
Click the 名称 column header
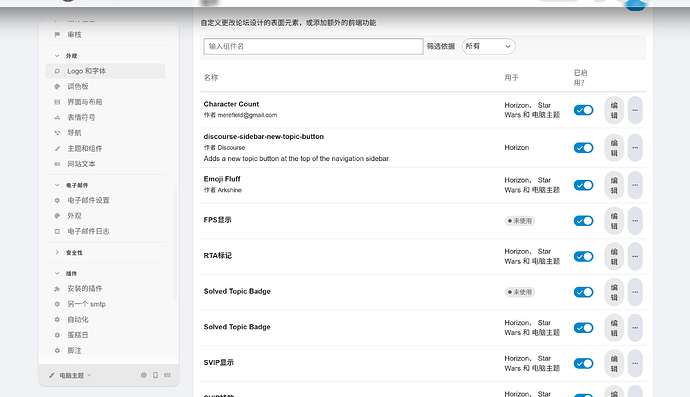(211, 78)
